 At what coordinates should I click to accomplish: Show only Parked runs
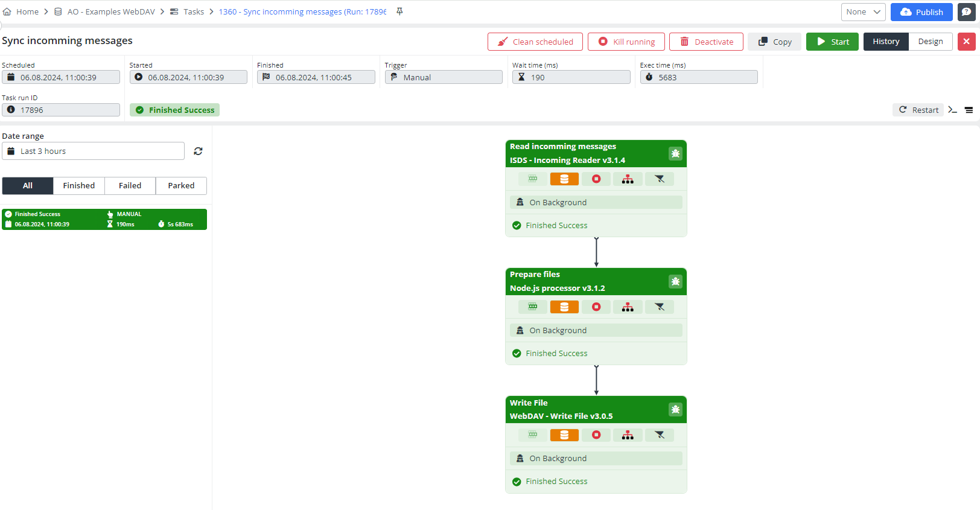click(181, 186)
